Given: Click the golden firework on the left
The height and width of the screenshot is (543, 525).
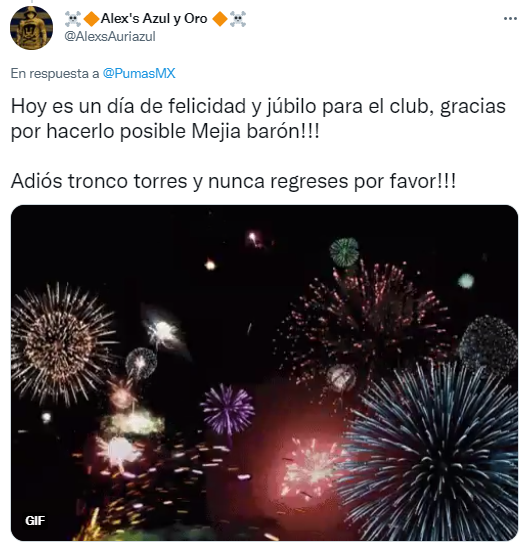Looking at the screenshot, I should 61,343.
